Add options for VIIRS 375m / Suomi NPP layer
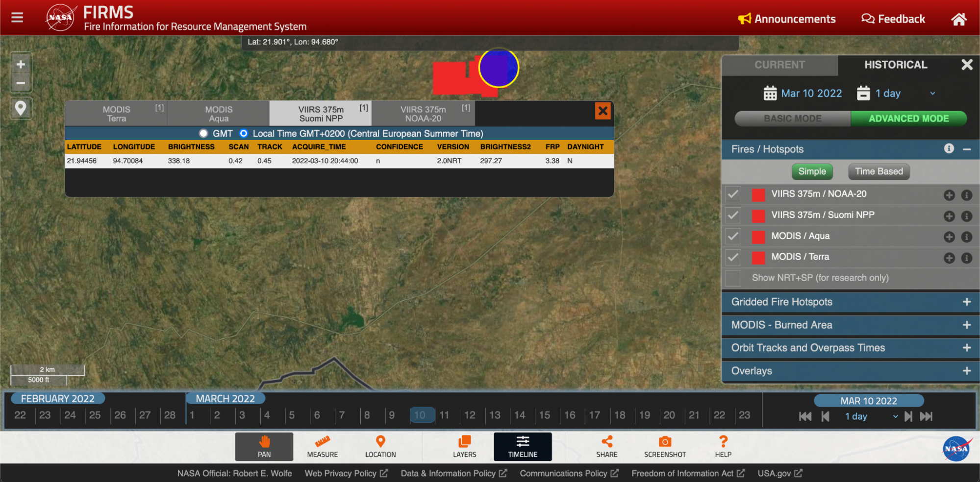Screen dimensions: 980x482 click(949, 216)
